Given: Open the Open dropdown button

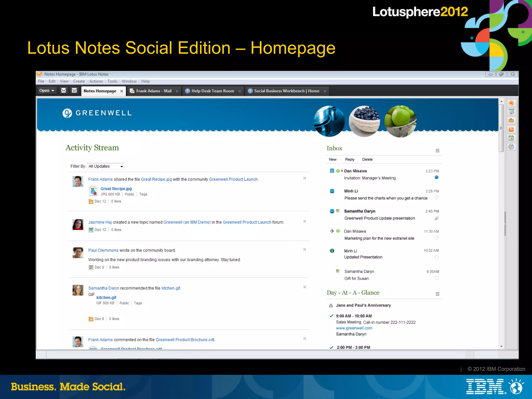Looking at the screenshot, I should (x=47, y=91).
